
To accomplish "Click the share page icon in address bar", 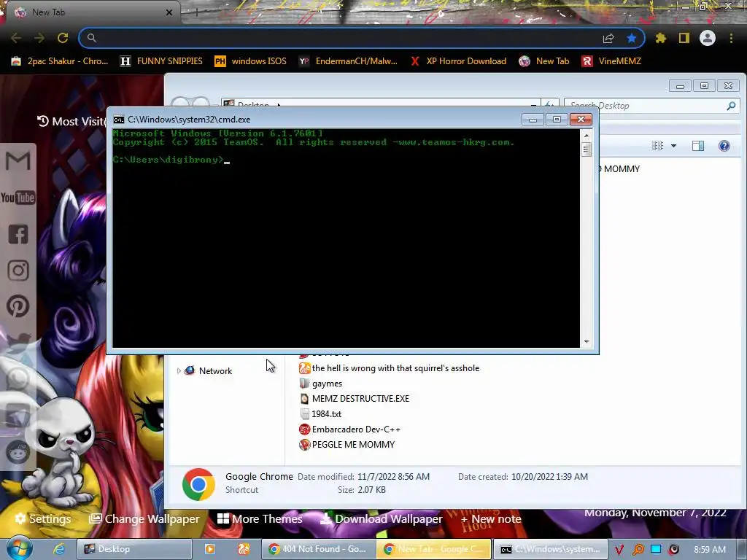I will pyautogui.click(x=608, y=38).
